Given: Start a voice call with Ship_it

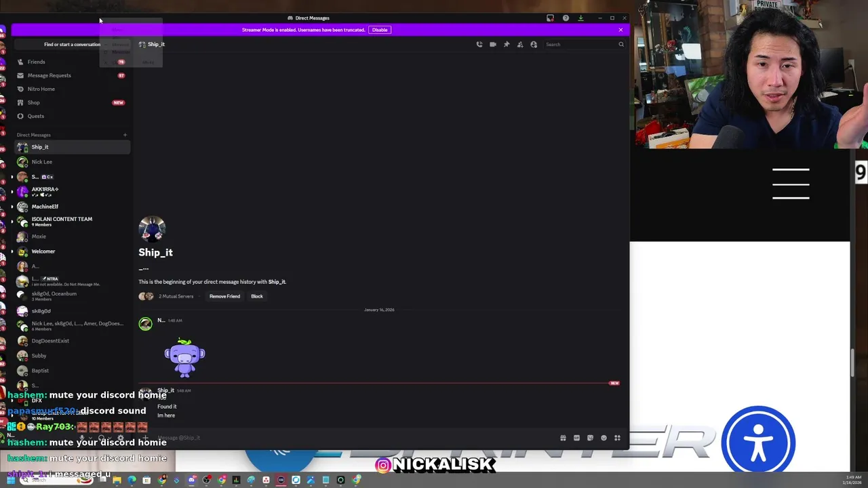Looking at the screenshot, I should 479,44.
